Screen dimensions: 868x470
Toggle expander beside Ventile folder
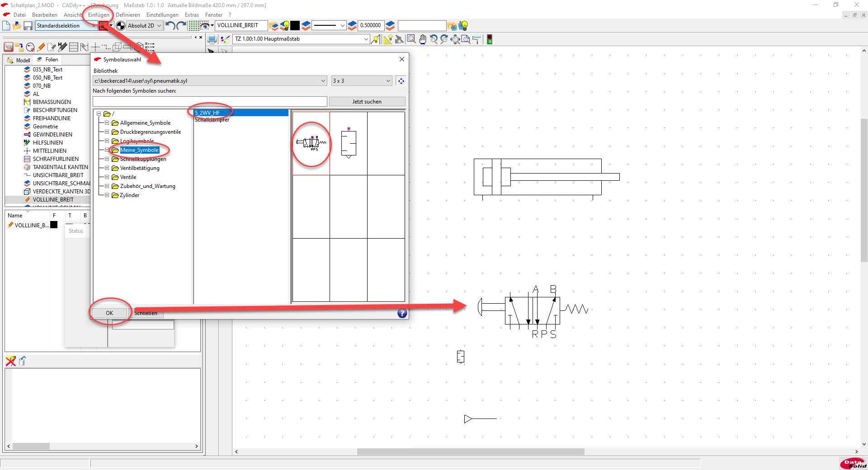pos(107,177)
